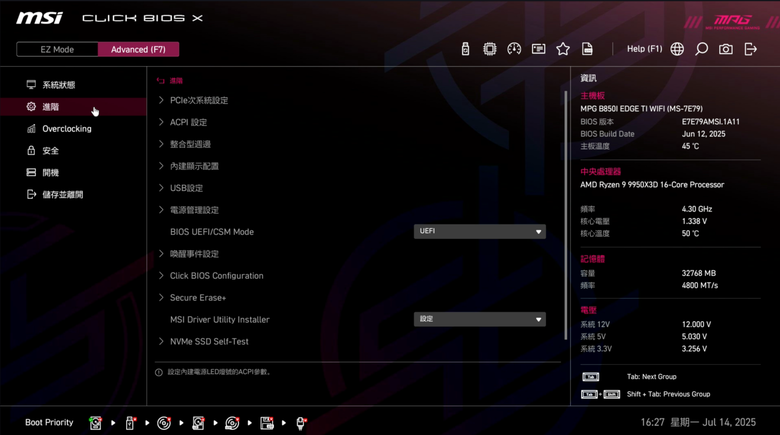The width and height of the screenshot is (780, 435).
Task: Click the Jul 14, 2025 date text
Action: tap(729, 422)
